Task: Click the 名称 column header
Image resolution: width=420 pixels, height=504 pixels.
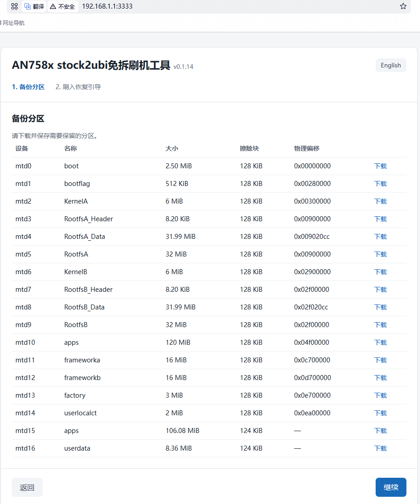Action: click(71, 148)
